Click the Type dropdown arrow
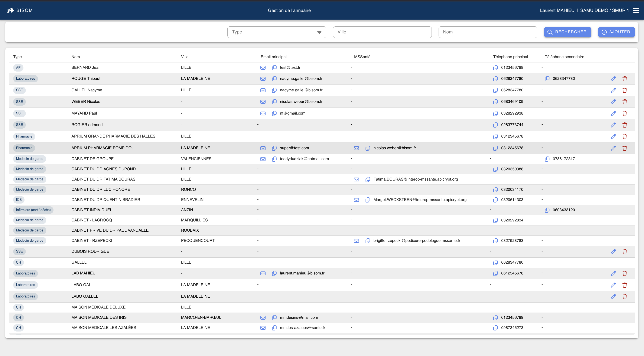This screenshot has height=356, width=644. [x=319, y=32]
